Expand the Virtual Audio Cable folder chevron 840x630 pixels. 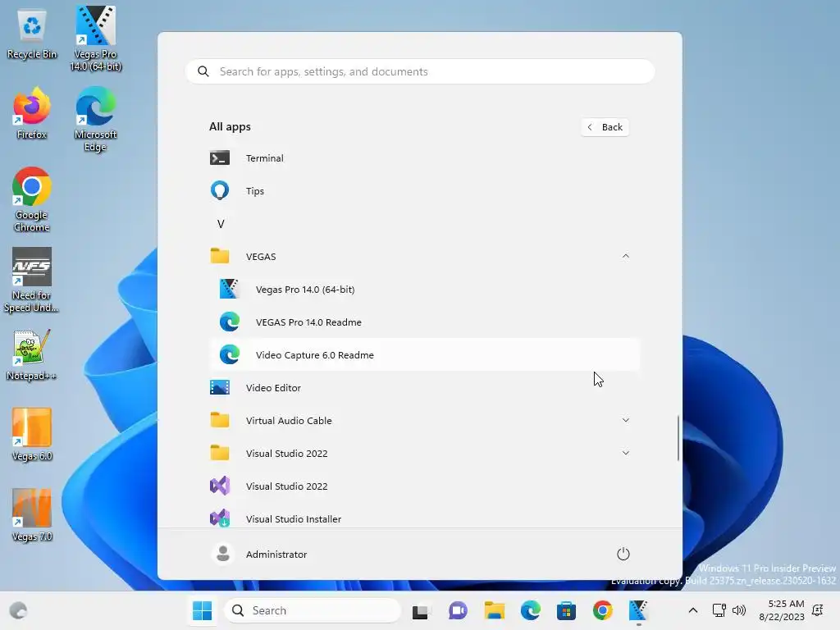coord(625,420)
